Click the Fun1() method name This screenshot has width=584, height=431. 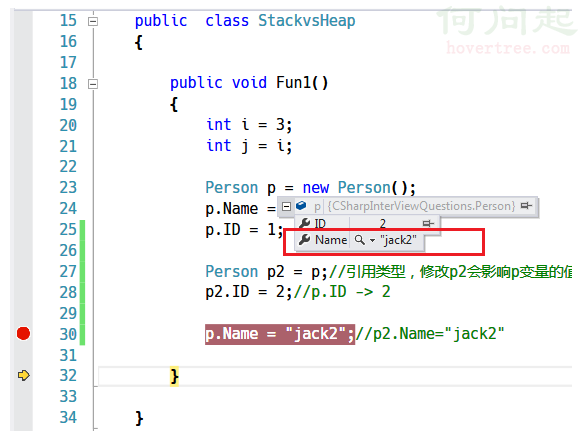click(302, 83)
